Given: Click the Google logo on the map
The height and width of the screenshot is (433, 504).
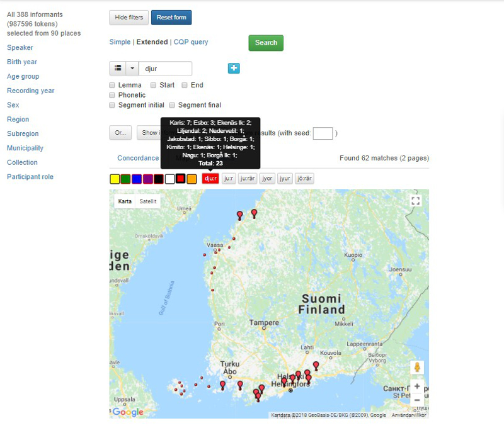Looking at the screenshot, I should tap(128, 412).
